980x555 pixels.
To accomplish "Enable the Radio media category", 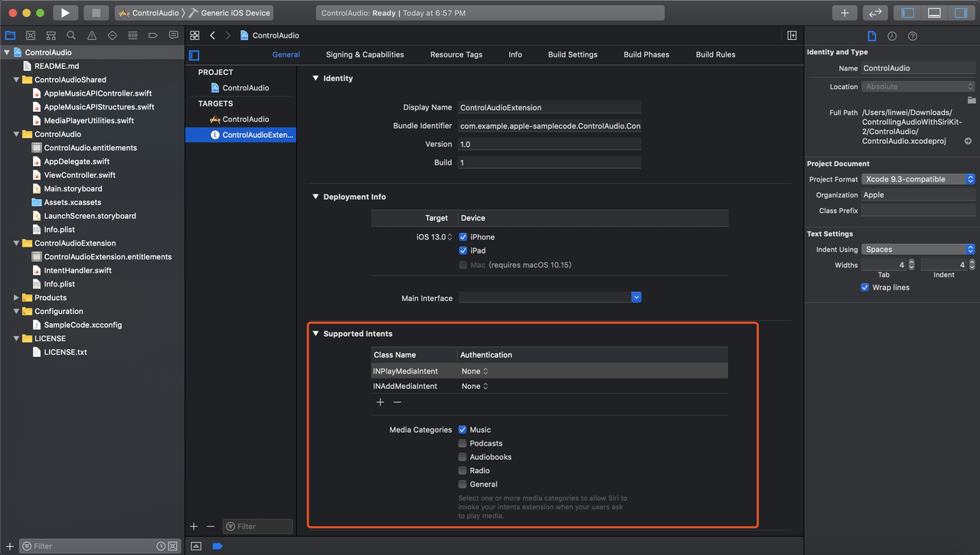I will click(x=462, y=471).
